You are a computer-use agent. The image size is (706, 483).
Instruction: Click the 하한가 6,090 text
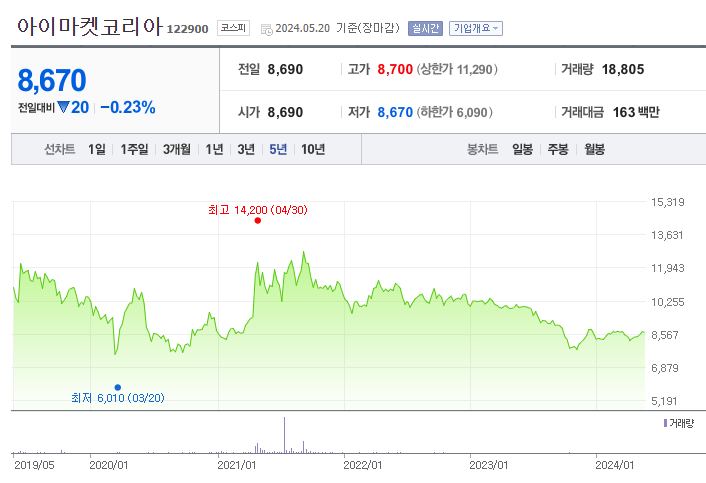pyautogui.click(x=455, y=112)
